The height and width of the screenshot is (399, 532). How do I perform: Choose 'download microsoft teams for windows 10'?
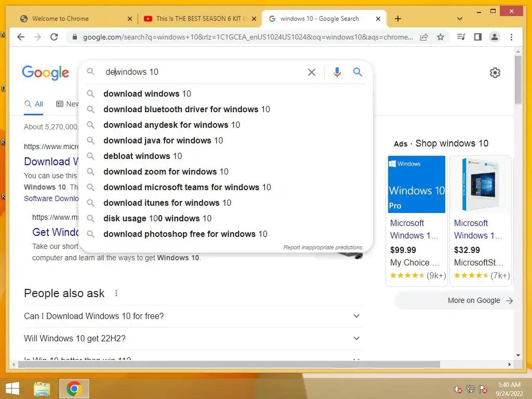[x=225, y=187]
